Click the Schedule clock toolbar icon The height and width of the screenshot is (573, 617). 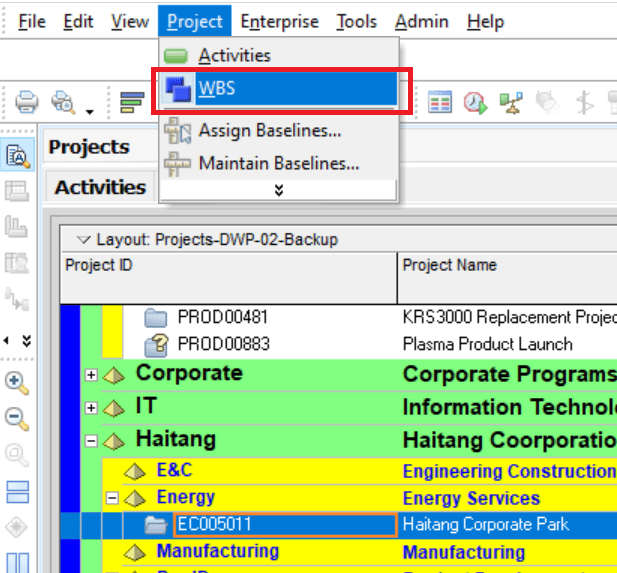click(475, 103)
